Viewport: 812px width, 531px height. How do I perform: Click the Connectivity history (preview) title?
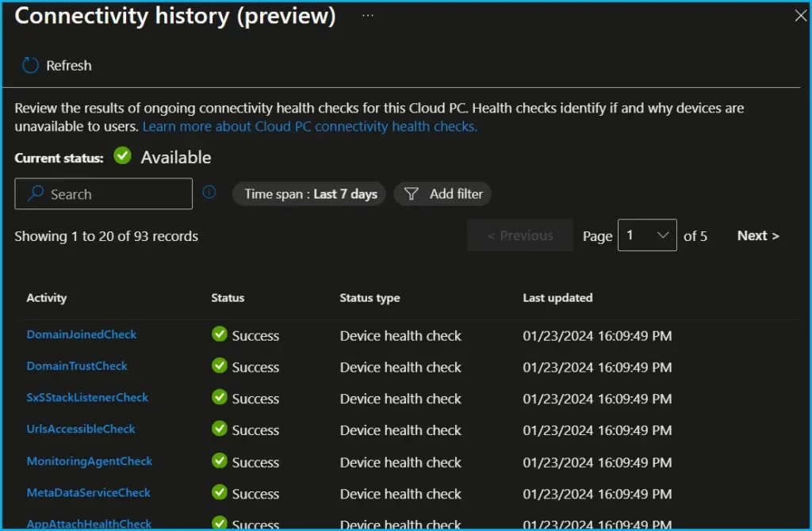pyautogui.click(x=175, y=16)
